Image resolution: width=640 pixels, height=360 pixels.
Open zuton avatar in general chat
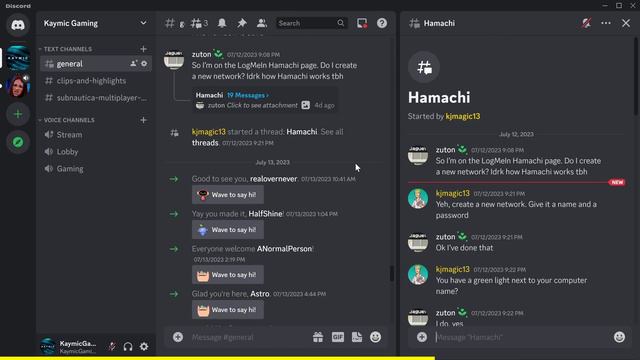coord(174,60)
